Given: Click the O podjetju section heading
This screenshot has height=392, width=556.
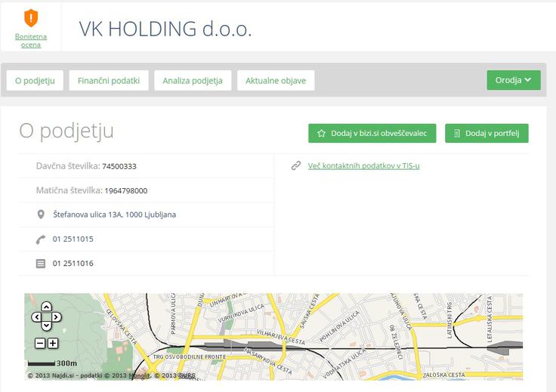Looking at the screenshot, I should pos(66,131).
